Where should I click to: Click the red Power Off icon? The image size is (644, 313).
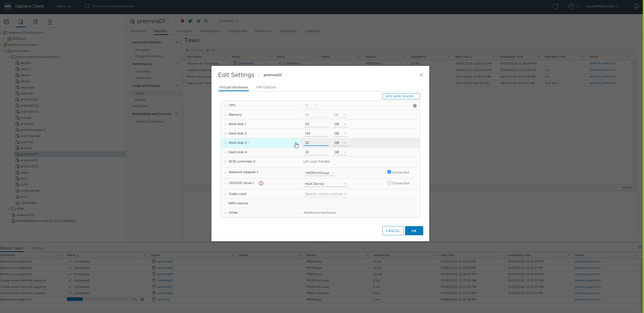pyautogui.click(x=182, y=21)
